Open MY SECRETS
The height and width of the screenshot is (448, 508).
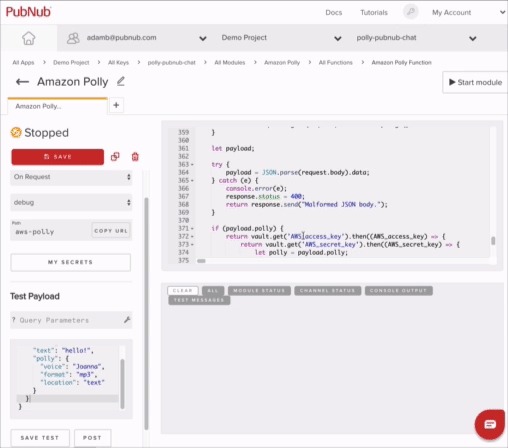71,262
